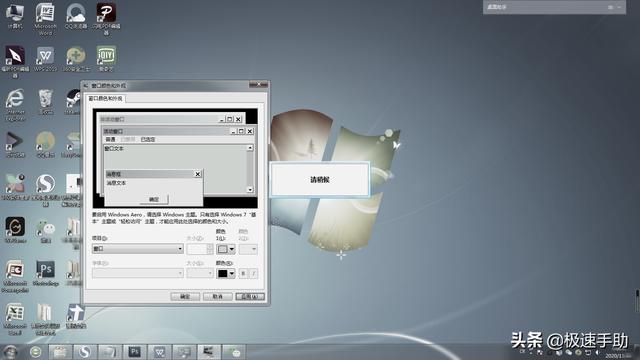640x360 pixels.
Task: Click the item size spinner field
Action: tap(200, 249)
